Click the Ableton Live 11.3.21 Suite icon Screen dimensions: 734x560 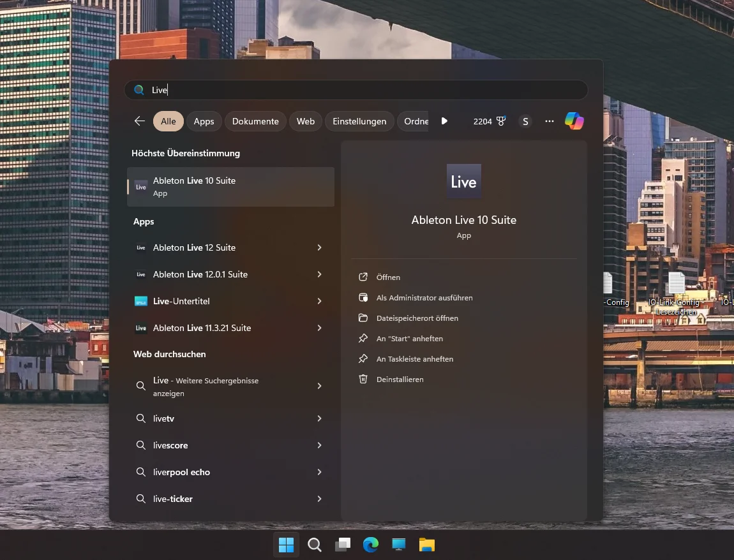tap(141, 328)
